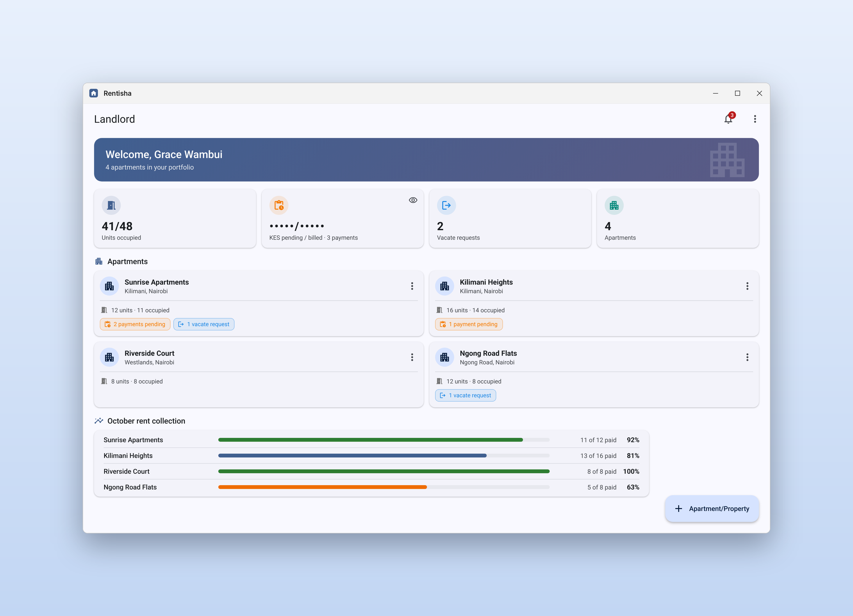The height and width of the screenshot is (616, 853).
Task: Click the '8 units · 8 occupied' text
Action: tap(137, 381)
